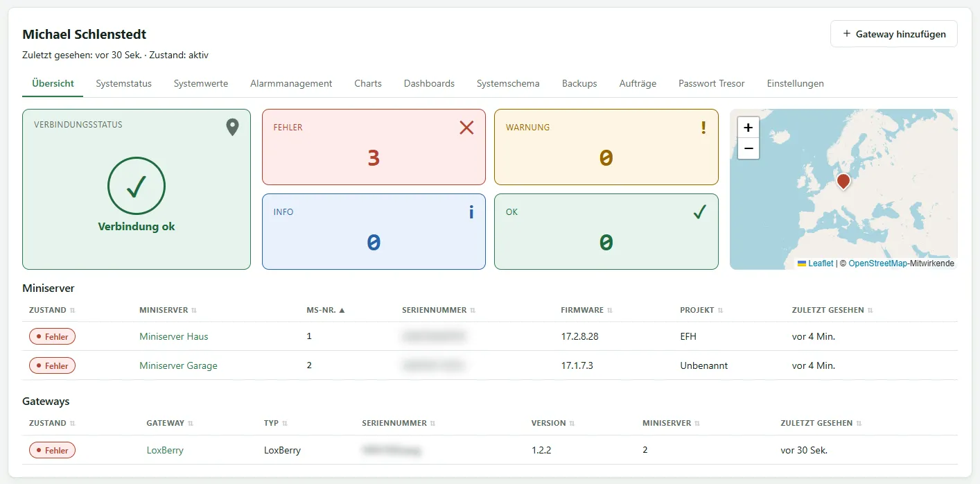Zoom out on the map
The image size is (980, 484).
[x=749, y=148]
